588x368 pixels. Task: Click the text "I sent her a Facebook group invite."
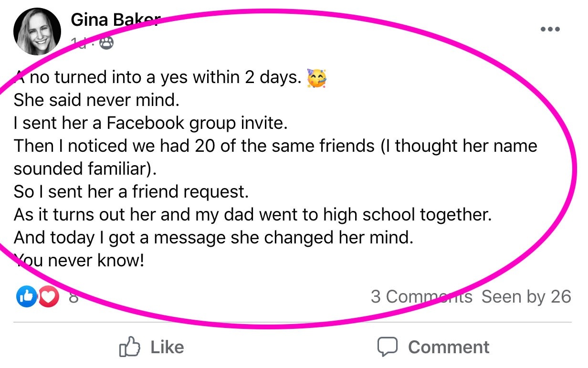click(151, 123)
